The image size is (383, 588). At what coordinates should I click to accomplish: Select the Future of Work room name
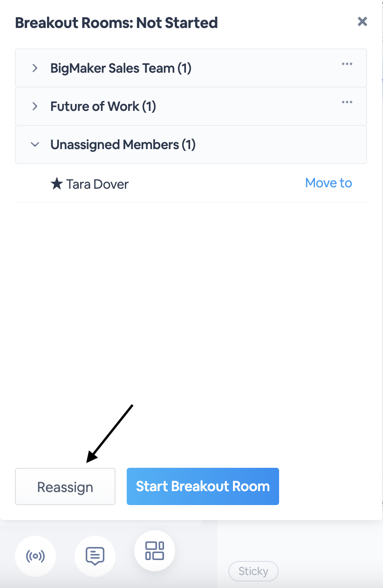103,107
